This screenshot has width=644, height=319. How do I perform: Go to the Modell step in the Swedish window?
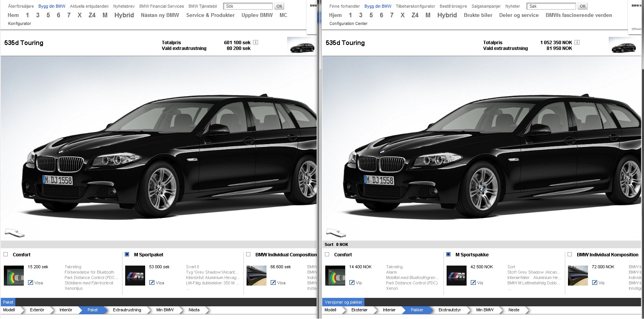point(9,310)
